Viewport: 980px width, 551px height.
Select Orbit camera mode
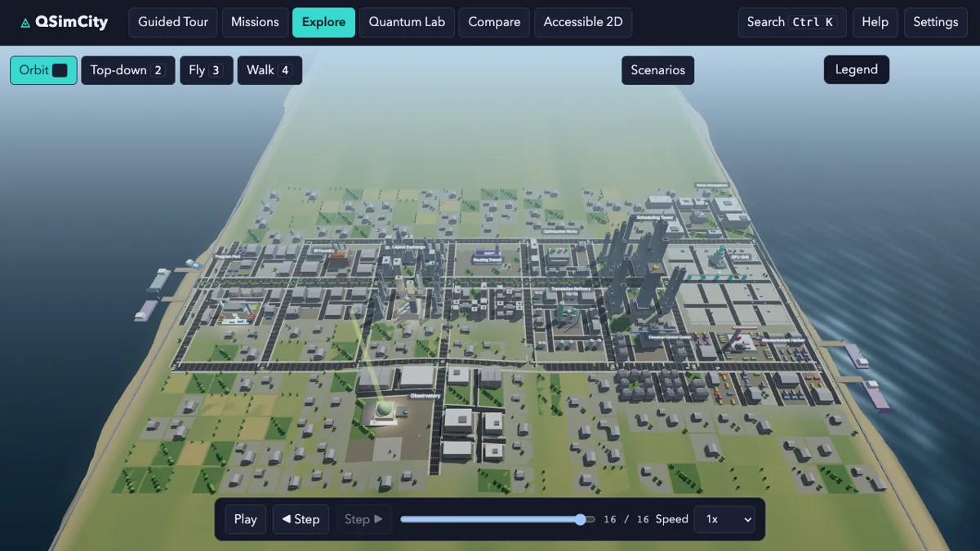(43, 70)
